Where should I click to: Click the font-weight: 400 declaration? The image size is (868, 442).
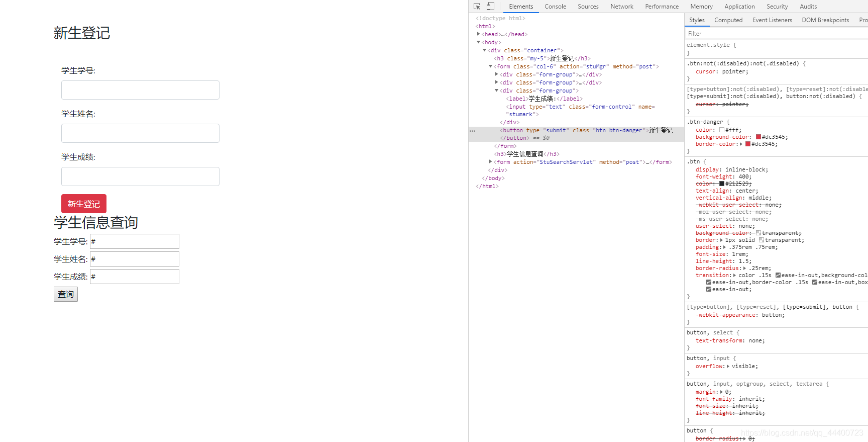pos(723,176)
